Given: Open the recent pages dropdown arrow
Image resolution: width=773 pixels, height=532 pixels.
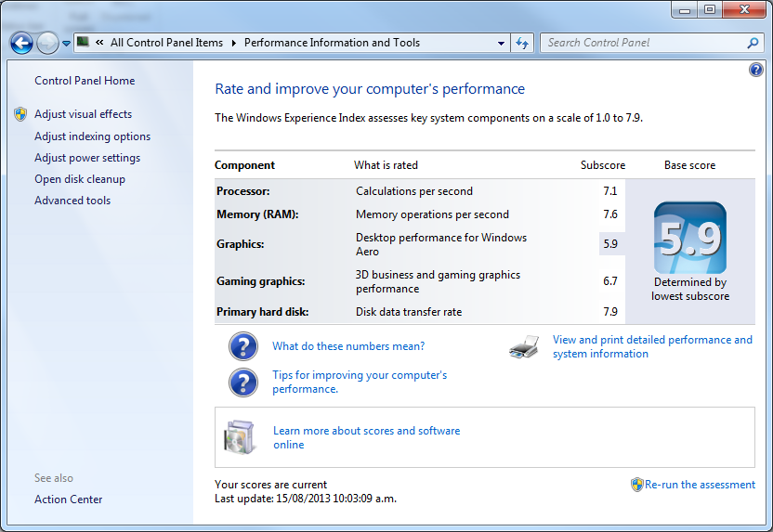Looking at the screenshot, I should pyautogui.click(x=67, y=44).
